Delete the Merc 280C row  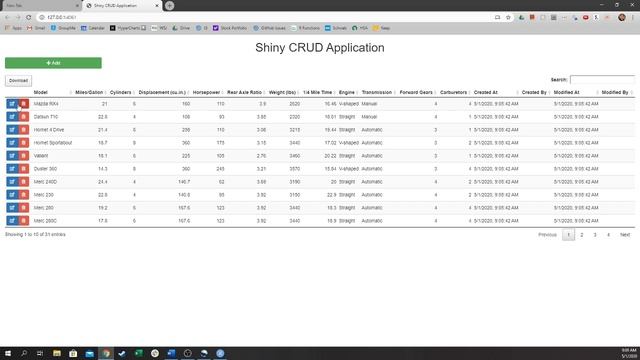tap(24, 221)
